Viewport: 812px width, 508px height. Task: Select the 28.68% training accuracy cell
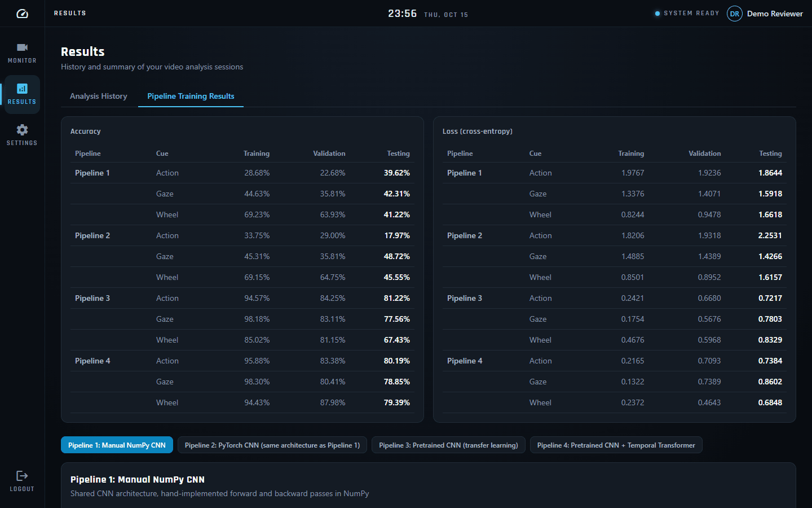point(257,173)
